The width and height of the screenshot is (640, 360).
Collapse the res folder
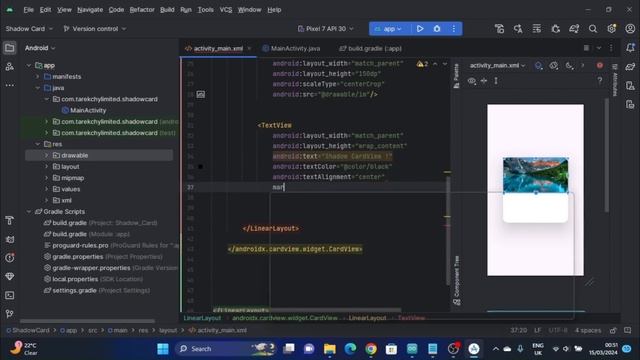38,144
